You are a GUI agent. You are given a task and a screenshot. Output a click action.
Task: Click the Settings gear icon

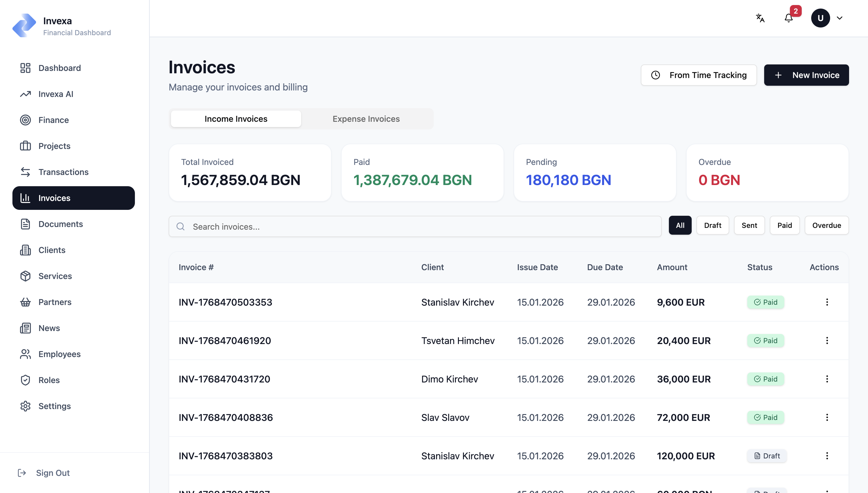[25, 406]
